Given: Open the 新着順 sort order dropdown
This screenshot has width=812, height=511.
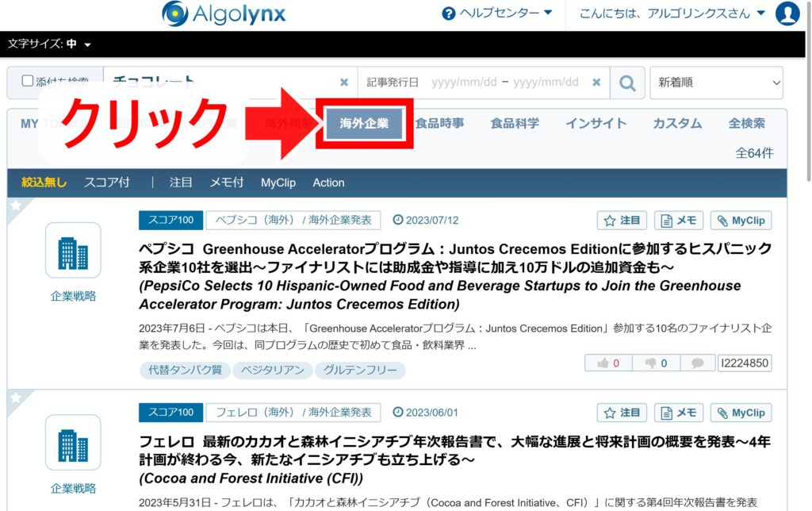Looking at the screenshot, I should tap(715, 83).
